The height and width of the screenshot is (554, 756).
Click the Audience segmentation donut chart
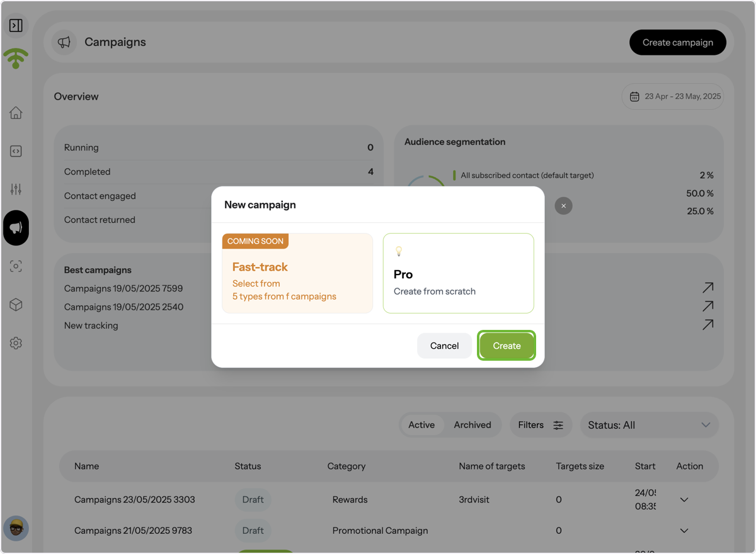(x=426, y=181)
